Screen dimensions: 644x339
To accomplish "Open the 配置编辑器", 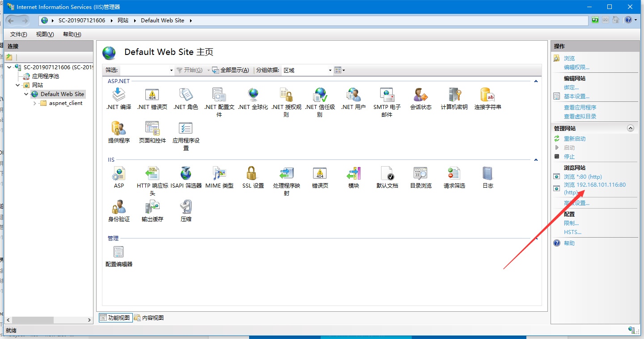I will point(118,255).
